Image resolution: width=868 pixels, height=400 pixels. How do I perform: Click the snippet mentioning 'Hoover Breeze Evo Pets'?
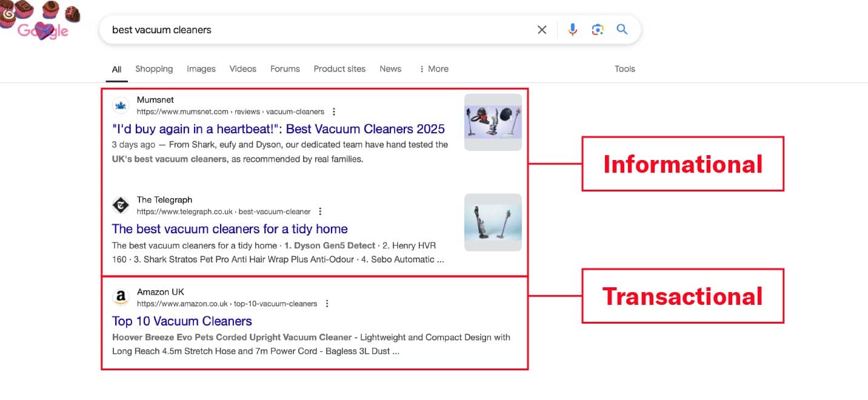311,344
